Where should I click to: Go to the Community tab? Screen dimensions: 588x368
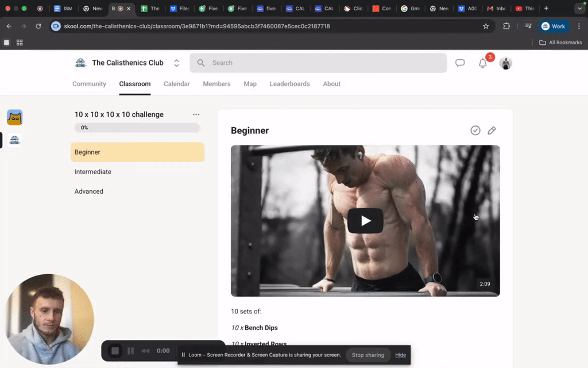point(89,84)
